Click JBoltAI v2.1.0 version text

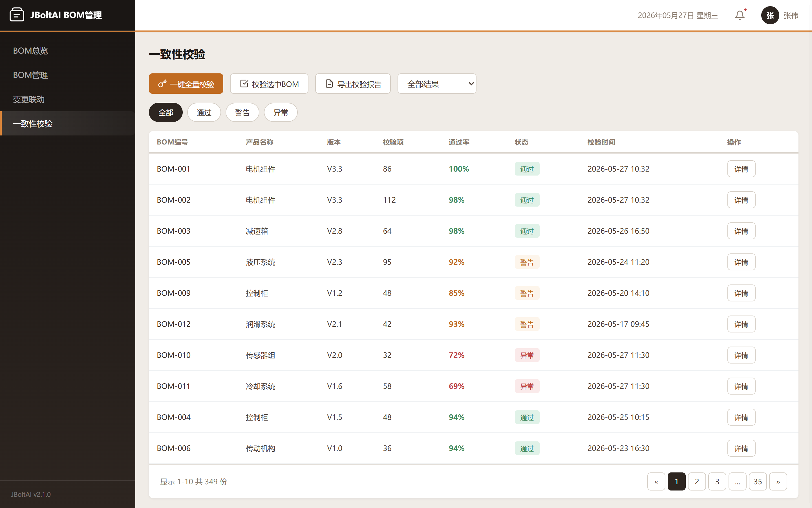tap(31, 494)
